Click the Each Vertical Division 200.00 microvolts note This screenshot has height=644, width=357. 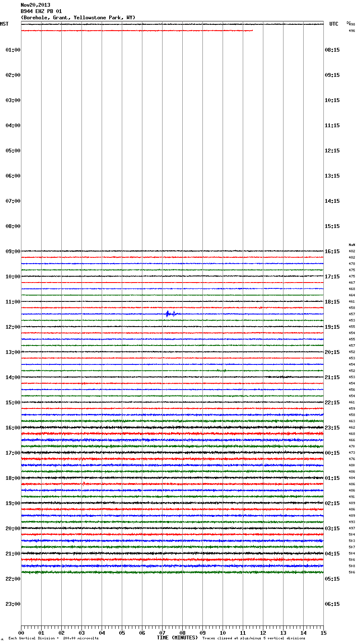pos(53,639)
